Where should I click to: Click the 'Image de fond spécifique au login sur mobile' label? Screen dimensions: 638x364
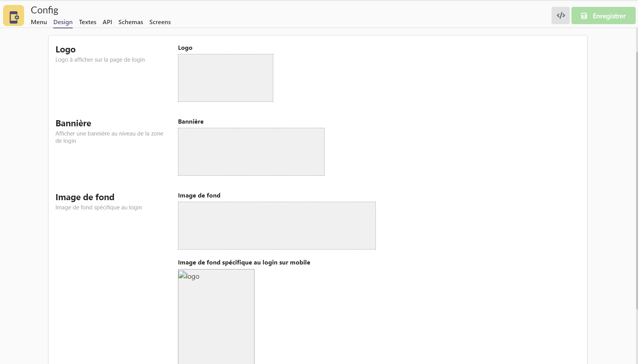click(244, 263)
